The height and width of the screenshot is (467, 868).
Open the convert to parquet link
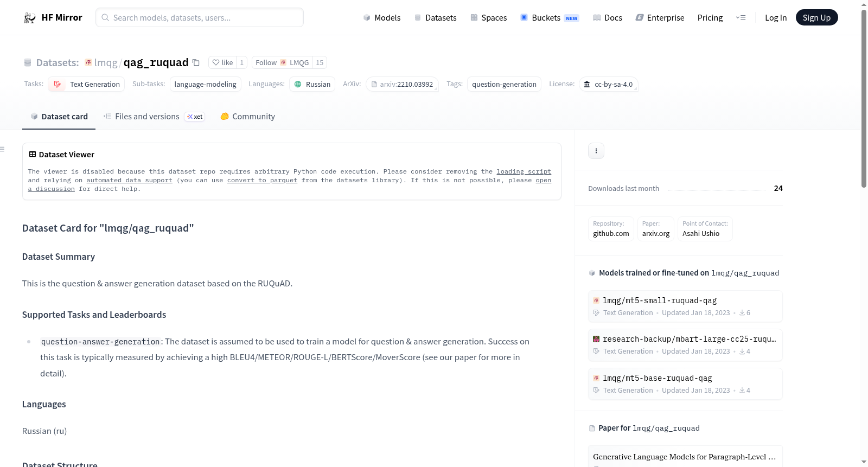tap(262, 180)
